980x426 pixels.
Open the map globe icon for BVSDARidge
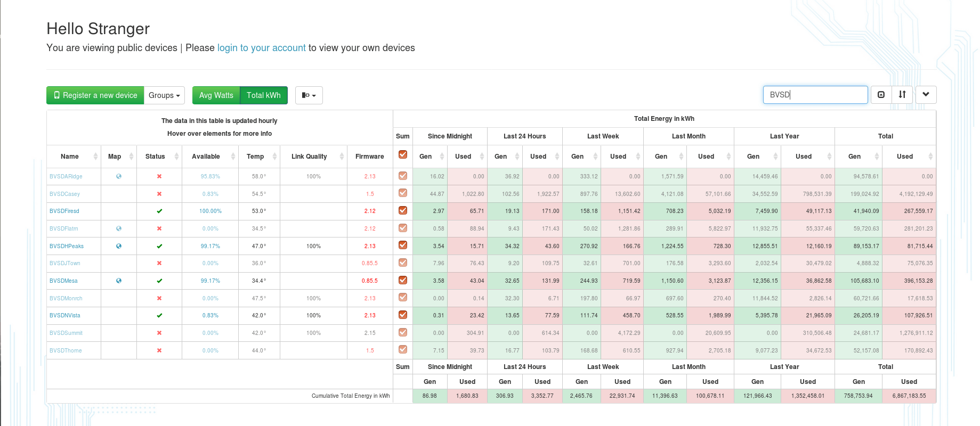tap(119, 176)
